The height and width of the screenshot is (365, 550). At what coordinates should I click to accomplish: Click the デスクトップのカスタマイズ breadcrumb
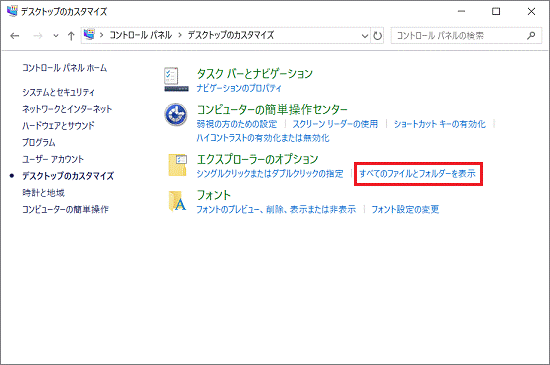pyautogui.click(x=230, y=35)
